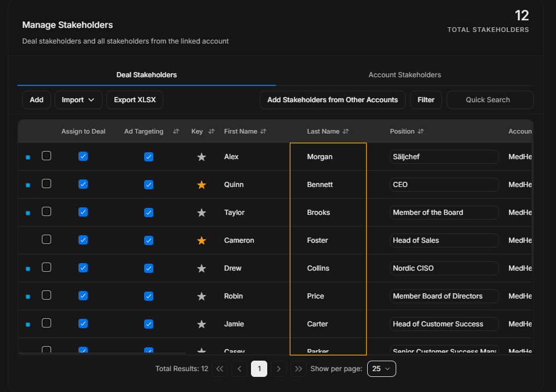
Task: Select the row checkbox for Cameron Foster
Action: tap(46, 240)
